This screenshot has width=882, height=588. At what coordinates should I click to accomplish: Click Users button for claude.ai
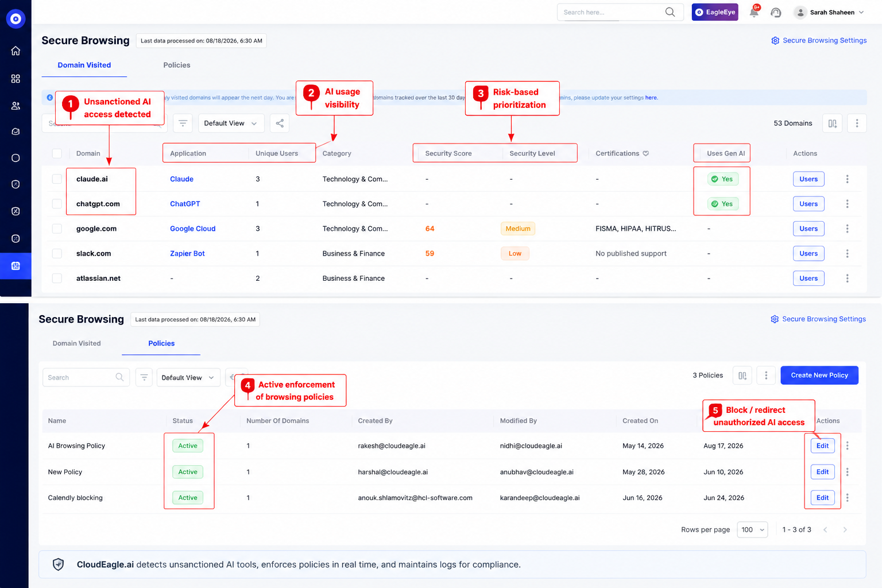pos(808,179)
